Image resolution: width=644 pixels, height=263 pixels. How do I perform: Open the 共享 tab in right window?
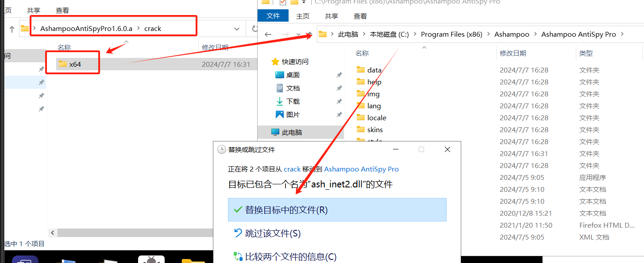pos(332,16)
